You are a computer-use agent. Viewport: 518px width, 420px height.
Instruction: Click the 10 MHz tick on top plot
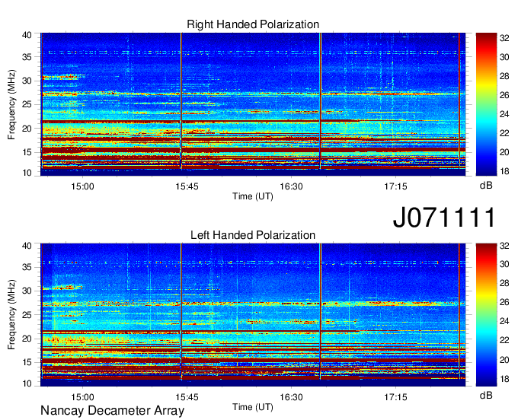pos(27,173)
